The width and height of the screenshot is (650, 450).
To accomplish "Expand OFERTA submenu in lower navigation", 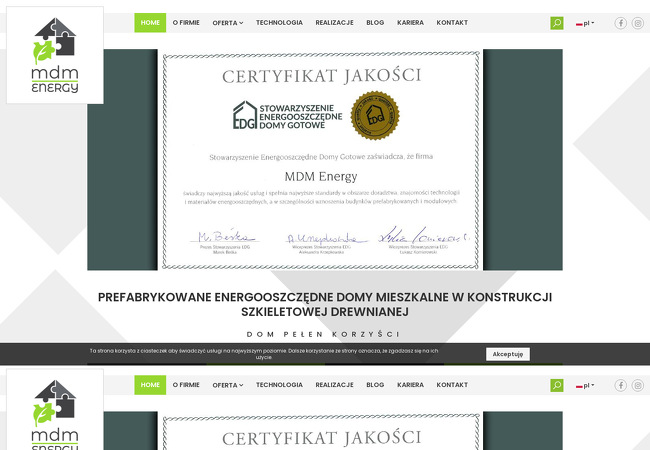I will (x=228, y=385).
